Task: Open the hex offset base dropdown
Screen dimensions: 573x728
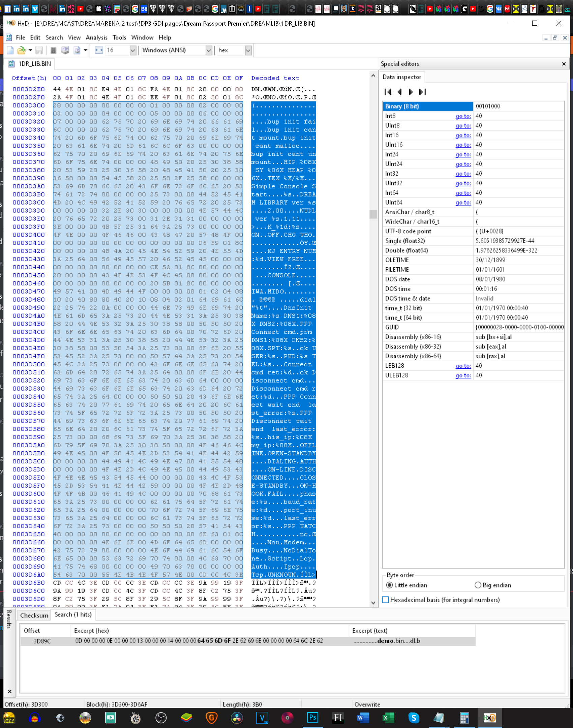Action: coord(248,50)
